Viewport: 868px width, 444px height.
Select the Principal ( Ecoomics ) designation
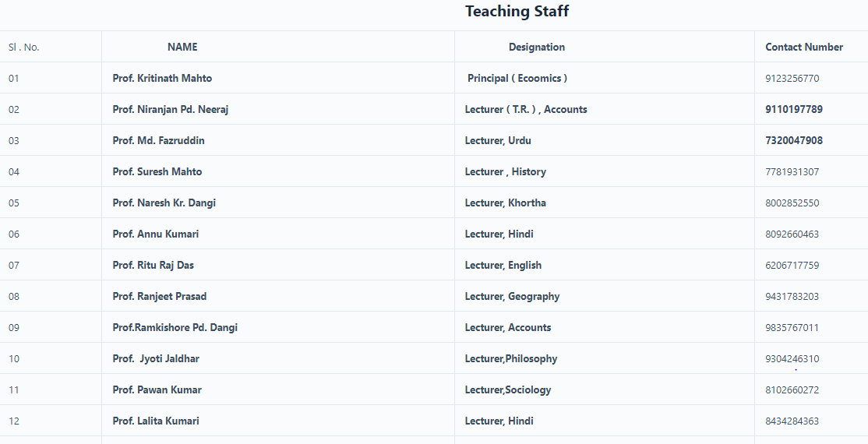(517, 78)
